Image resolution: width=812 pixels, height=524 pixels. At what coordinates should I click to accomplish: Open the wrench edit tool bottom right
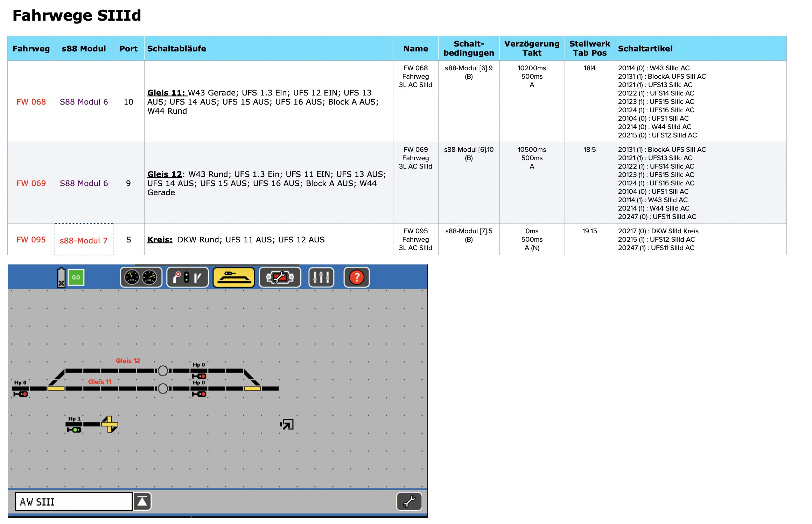(x=409, y=501)
